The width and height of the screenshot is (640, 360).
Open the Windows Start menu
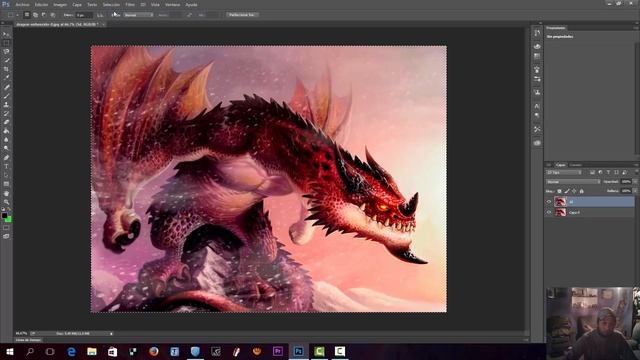click(x=9, y=351)
